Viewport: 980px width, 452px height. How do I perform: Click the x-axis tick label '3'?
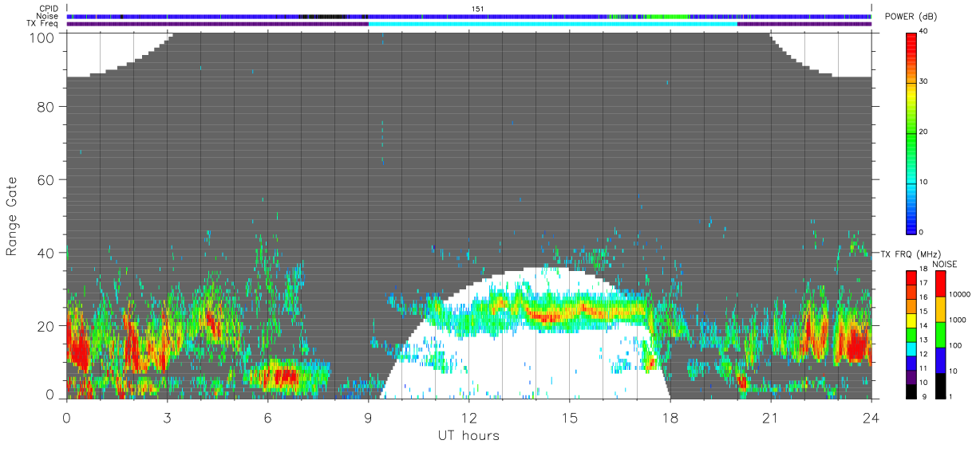click(x=168, y=418)
